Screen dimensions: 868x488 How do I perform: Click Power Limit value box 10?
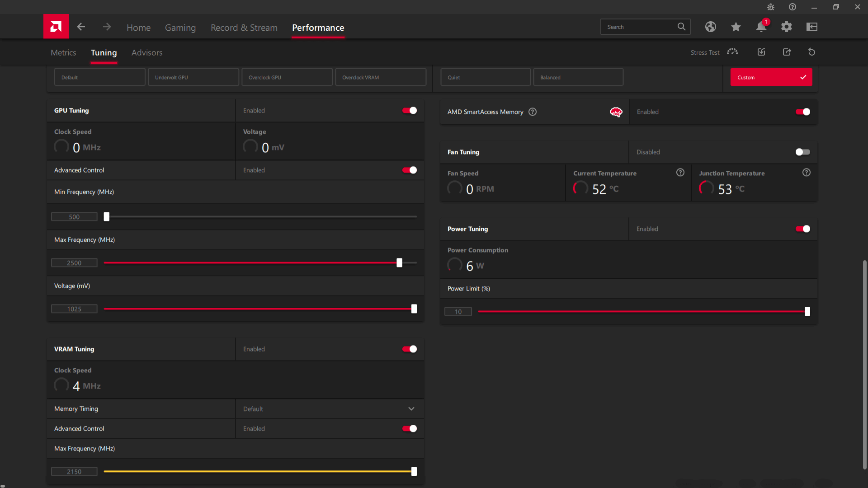pyautogui.click(x=458, y=312)
